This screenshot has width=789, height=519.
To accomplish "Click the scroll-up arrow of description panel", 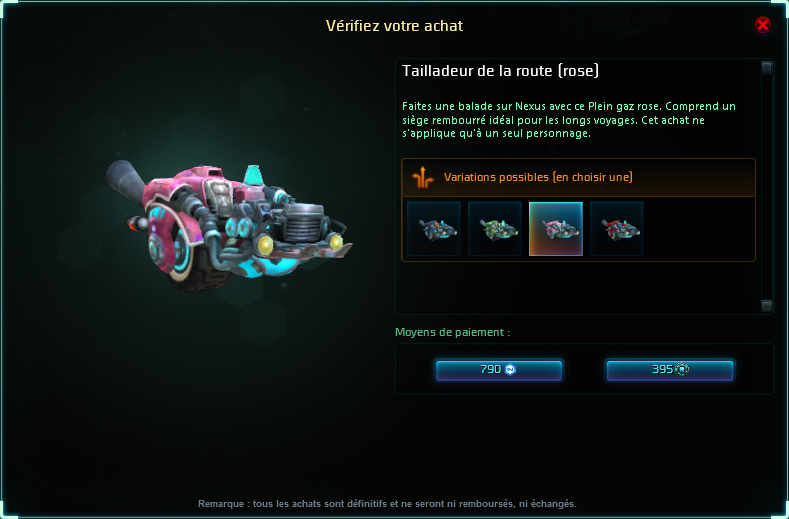I will point(766,67).
